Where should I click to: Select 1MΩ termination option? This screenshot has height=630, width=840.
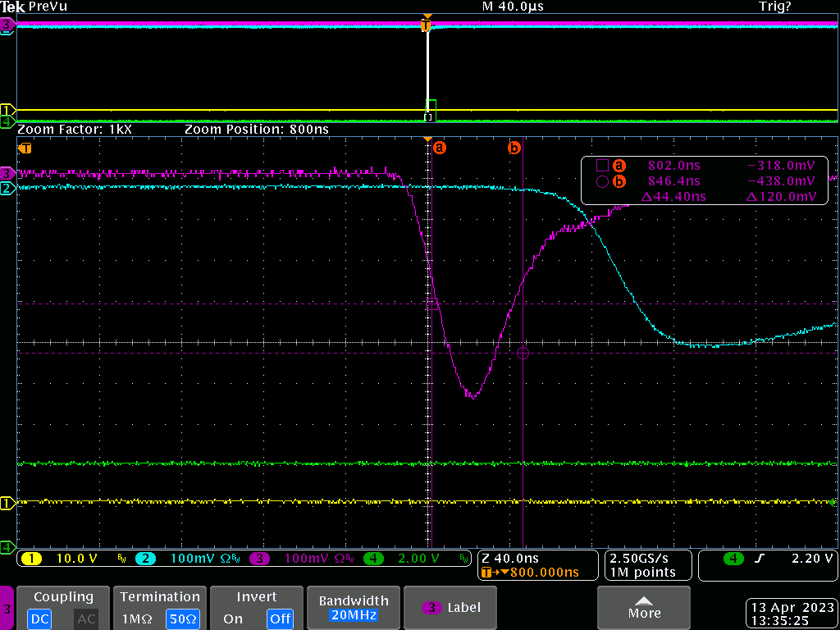coord(136,619)
